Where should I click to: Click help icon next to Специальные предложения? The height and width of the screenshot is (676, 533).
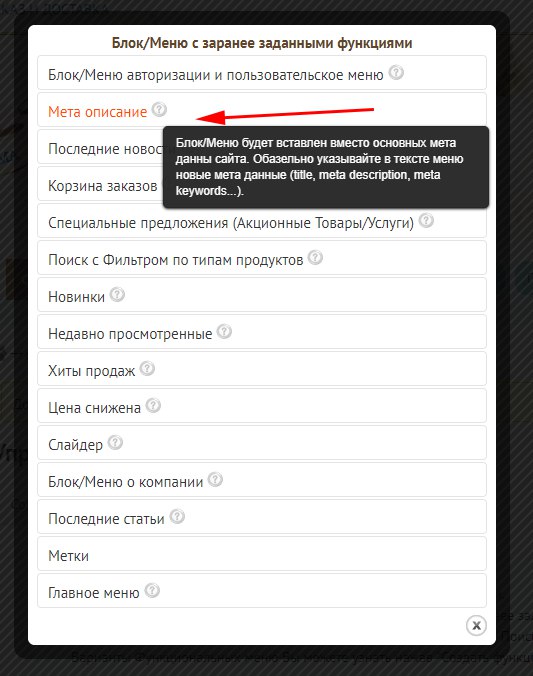tap(426, 220)
